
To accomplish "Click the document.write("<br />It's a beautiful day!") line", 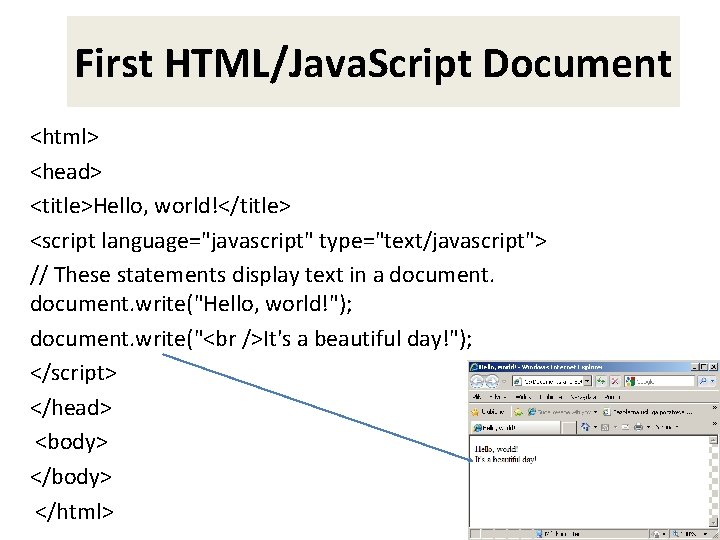I will (x=251, y=339).
